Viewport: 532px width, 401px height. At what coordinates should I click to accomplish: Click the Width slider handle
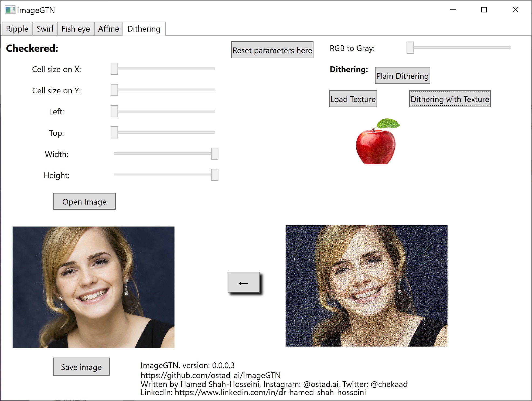(x=214, y=154)
